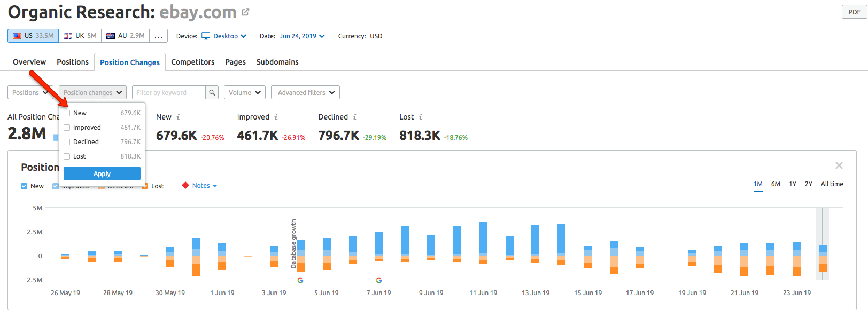Export report with the PDF button

pos(855,12)
